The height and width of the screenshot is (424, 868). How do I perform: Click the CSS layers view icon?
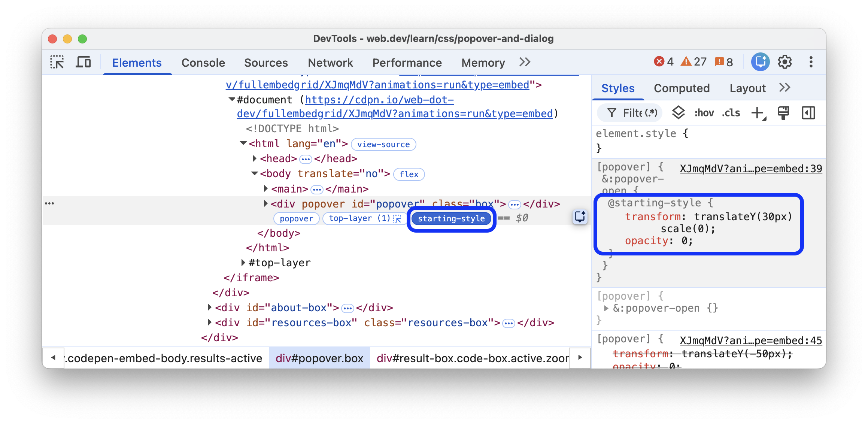tap(678, 113)
